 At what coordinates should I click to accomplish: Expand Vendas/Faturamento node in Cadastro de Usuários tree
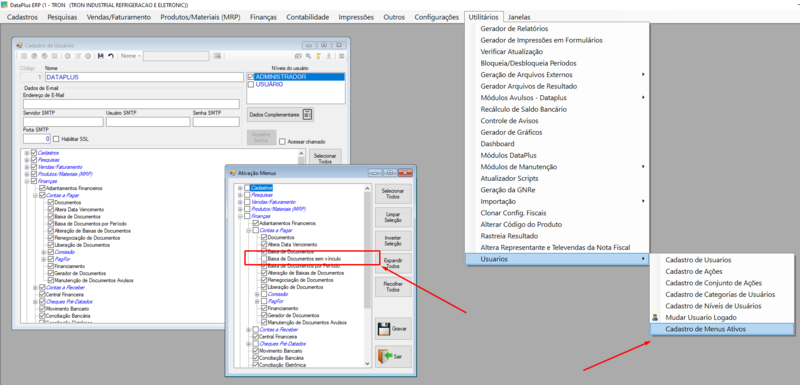click(x=27, y=167)
